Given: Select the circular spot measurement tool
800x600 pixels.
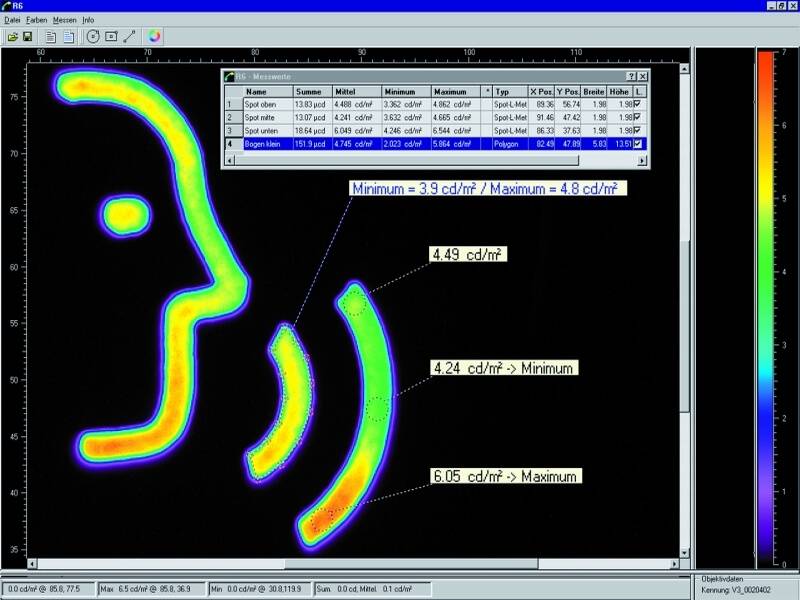Looking at the screenshot, I should coord(92,36).
